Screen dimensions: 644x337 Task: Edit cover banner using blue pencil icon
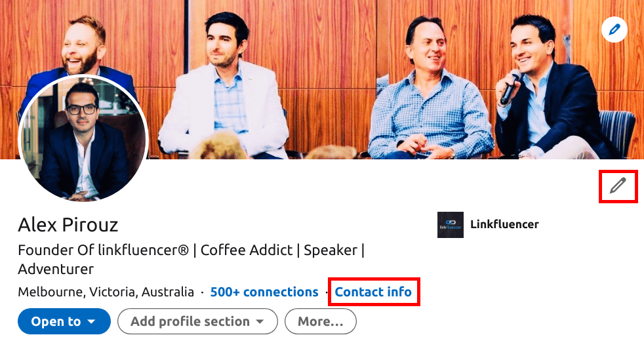click(x=614, y=30)
